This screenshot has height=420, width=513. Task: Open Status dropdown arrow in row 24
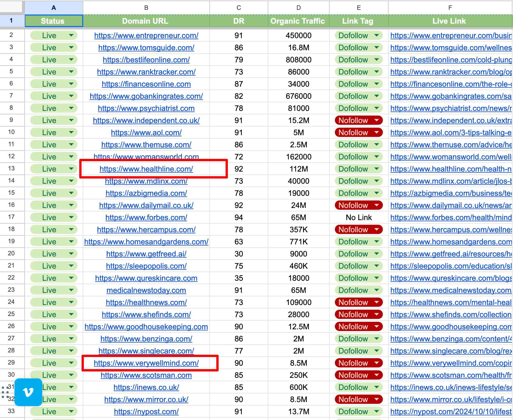[71, 302]
